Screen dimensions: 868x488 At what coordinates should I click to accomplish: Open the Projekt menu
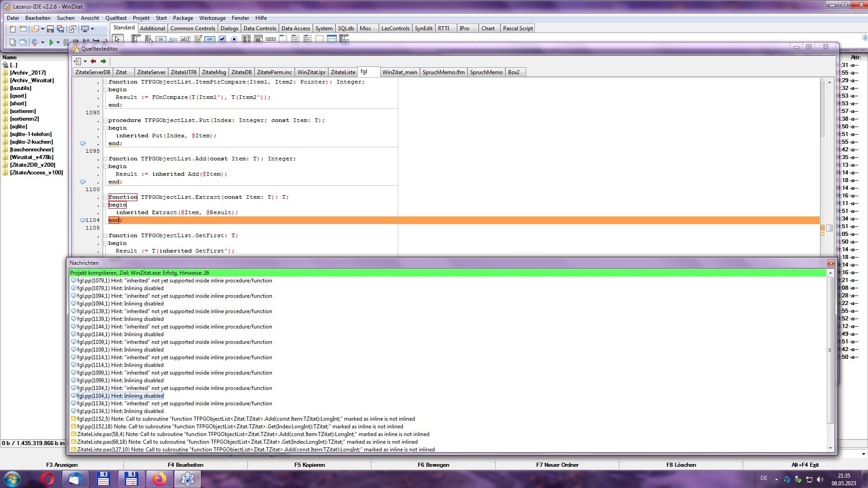pos(141,18)
